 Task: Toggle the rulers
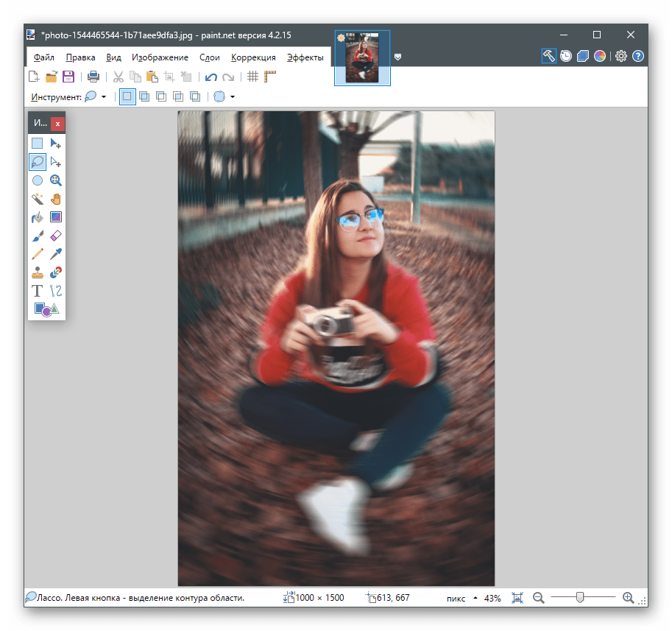tap(270, 77)
